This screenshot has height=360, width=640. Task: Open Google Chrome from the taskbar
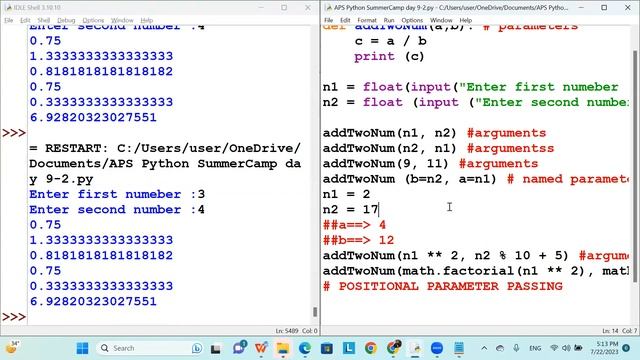371,348
